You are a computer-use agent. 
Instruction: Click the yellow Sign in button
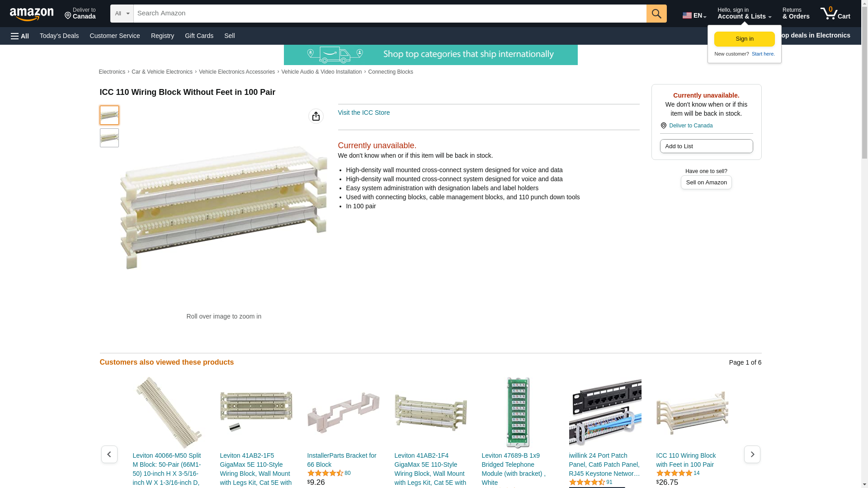click(x=744, y=39)
